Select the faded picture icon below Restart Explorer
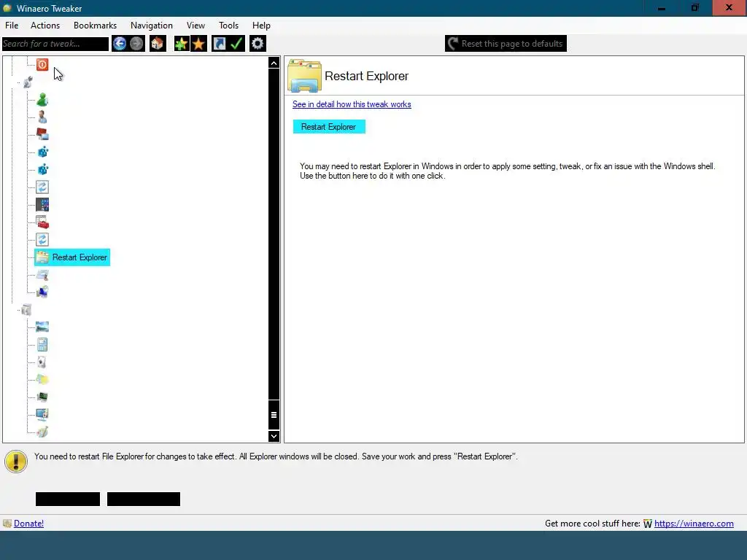The width and height of the screenshot is (747, 560). click(x=42, y=275)
